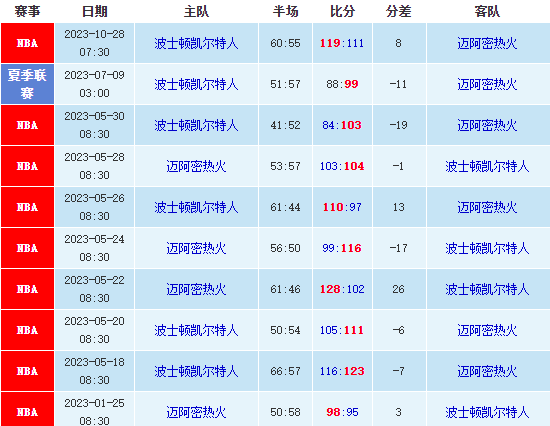Click point difference -17
Viewport: 550px width, 426px height.
click(x=398, y=248)
